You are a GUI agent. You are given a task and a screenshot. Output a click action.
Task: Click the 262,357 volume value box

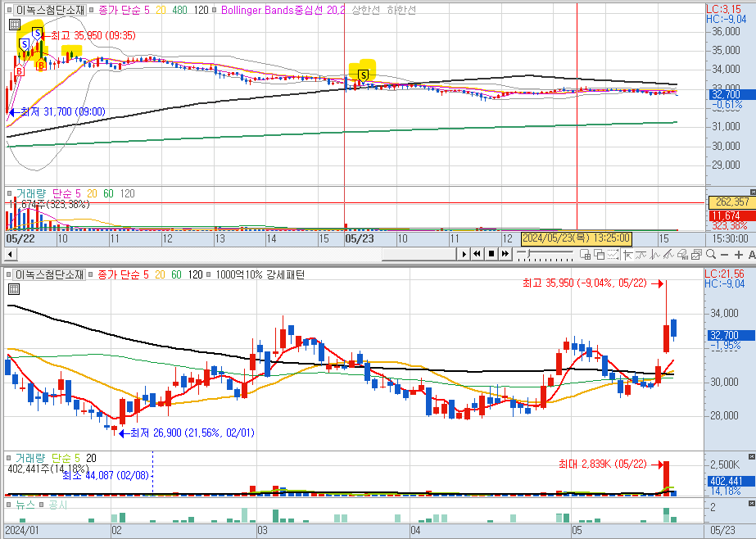[x=732, y=202]
